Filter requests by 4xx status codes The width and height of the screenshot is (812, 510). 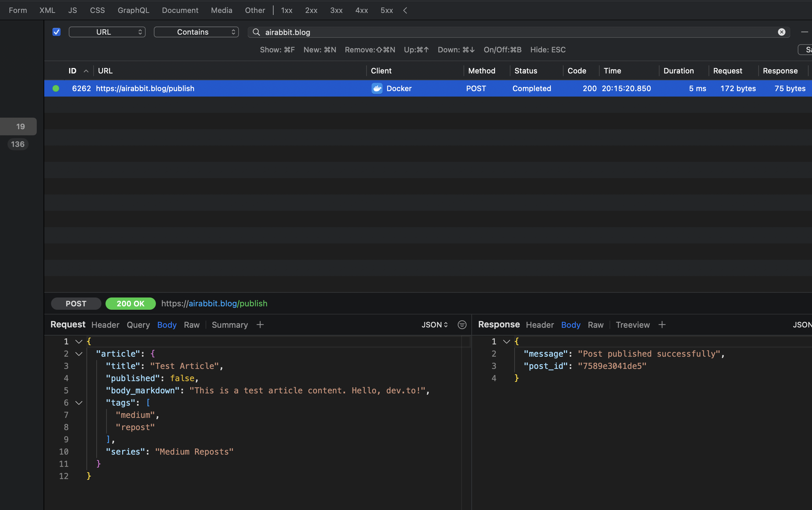click(361, 11)
